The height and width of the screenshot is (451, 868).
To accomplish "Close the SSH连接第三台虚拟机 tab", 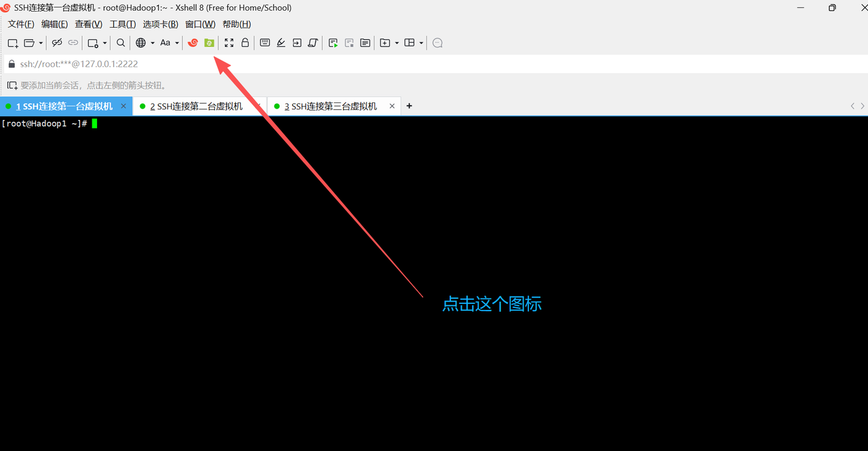I will [392, 106].
